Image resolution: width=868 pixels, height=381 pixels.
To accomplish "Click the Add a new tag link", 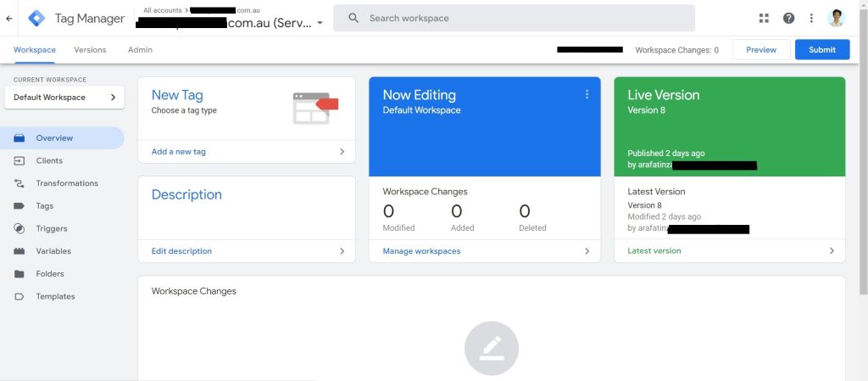I will tap(179, 152).
